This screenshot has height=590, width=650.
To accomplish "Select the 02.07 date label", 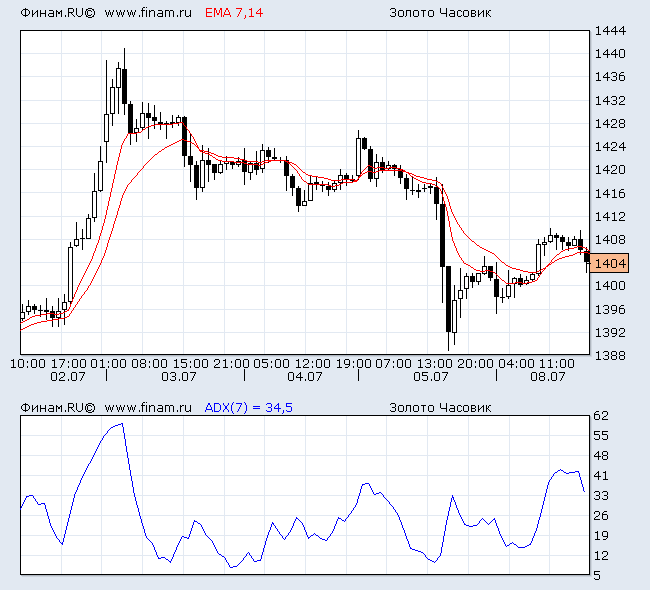I will [67, 377].
